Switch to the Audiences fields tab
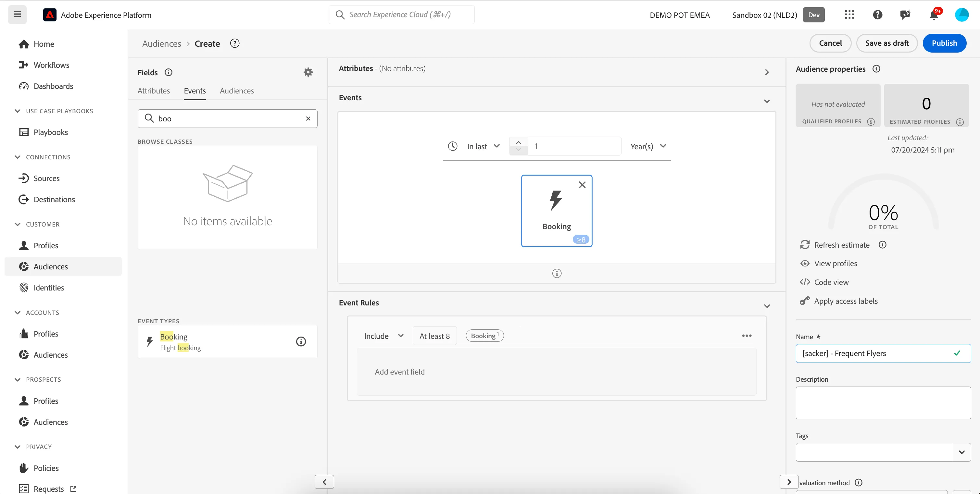 click(237, 91)
